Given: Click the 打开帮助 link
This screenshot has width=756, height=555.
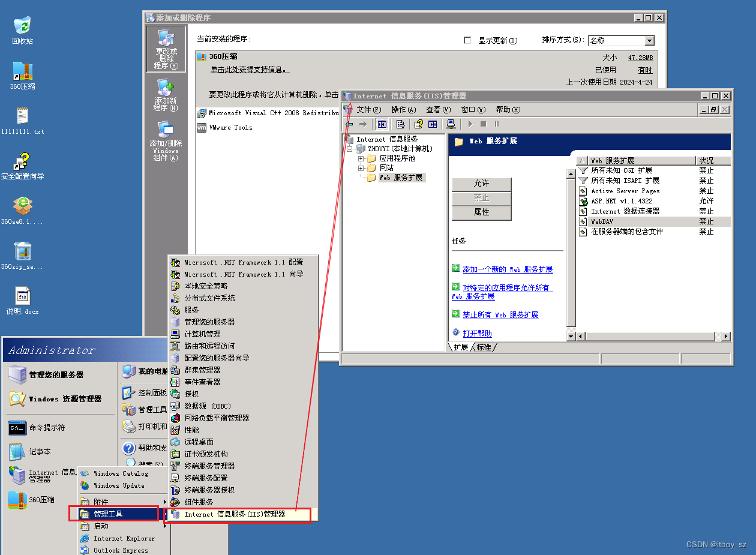Looking at the screenshot, I should coord(477,333).
